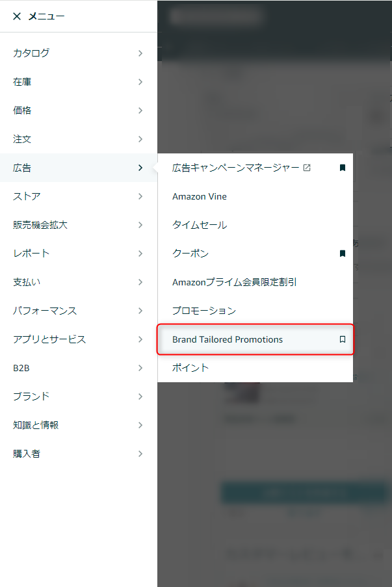The height and width of the screenshot is (587, 392).
Task: Bookmark Brand Tailored Promotions item
Action: click(x=342, y=339)
